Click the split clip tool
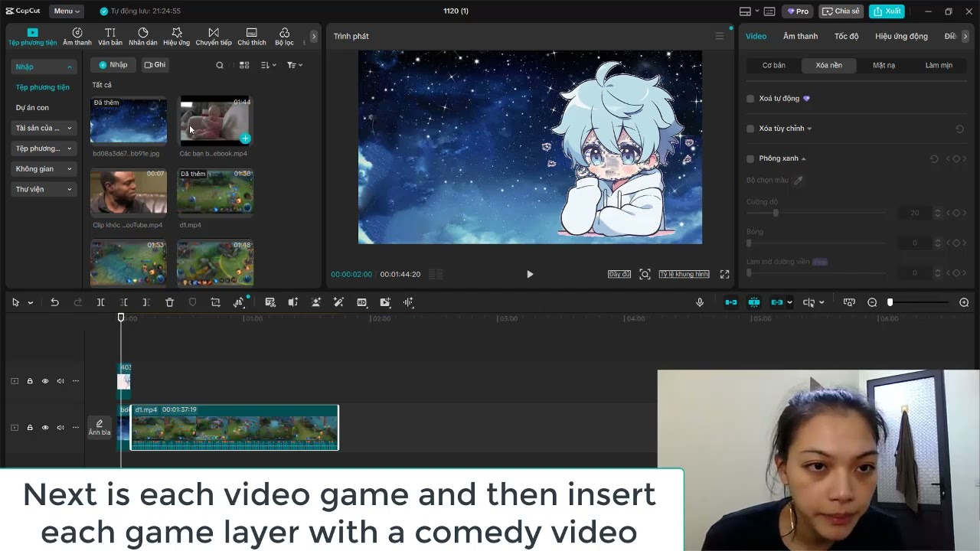Viewport: 980px width, 551px height. point(100,302)
